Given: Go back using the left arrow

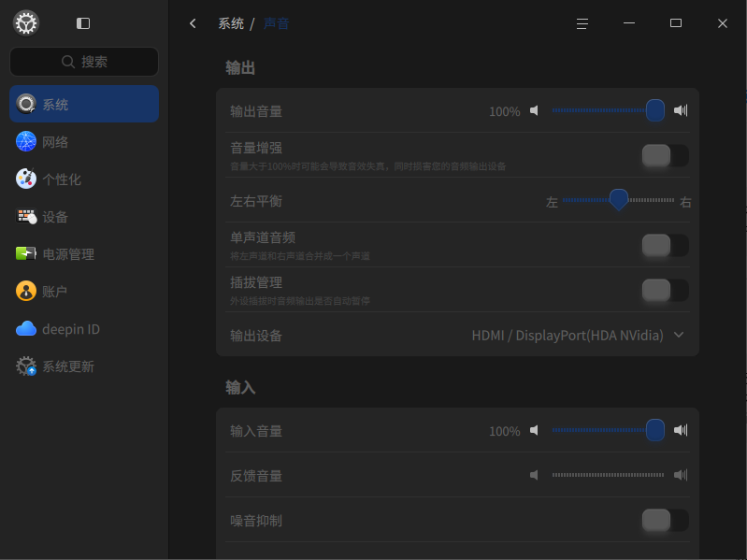Looking at the screenshot, I should point(193,23).
